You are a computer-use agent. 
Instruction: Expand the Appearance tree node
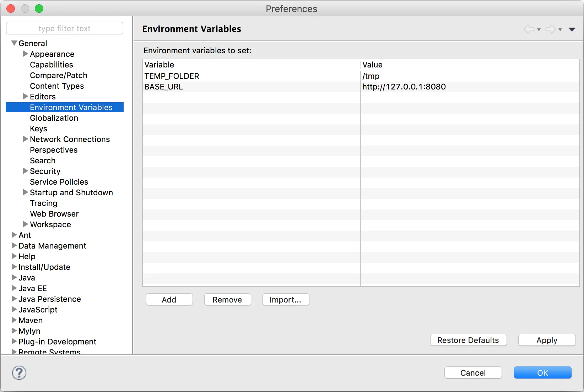pyautogui.click(x=26, y=54)
